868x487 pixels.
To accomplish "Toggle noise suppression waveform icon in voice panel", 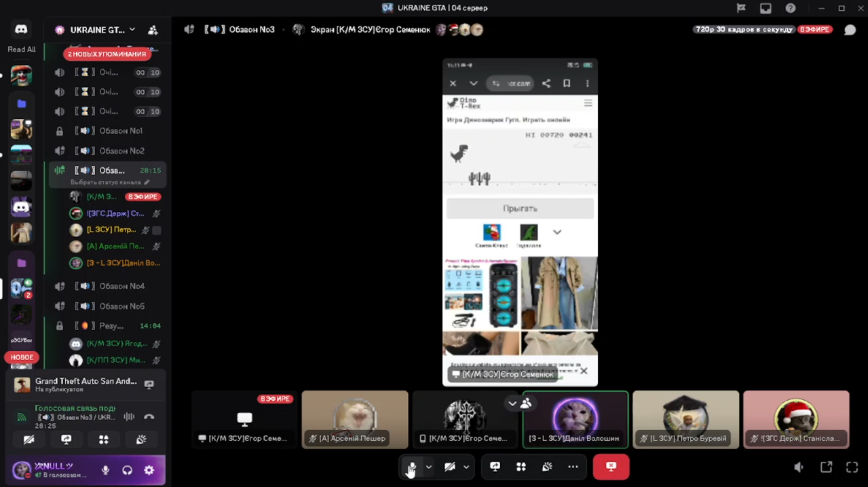I will [x=129, y=416].
